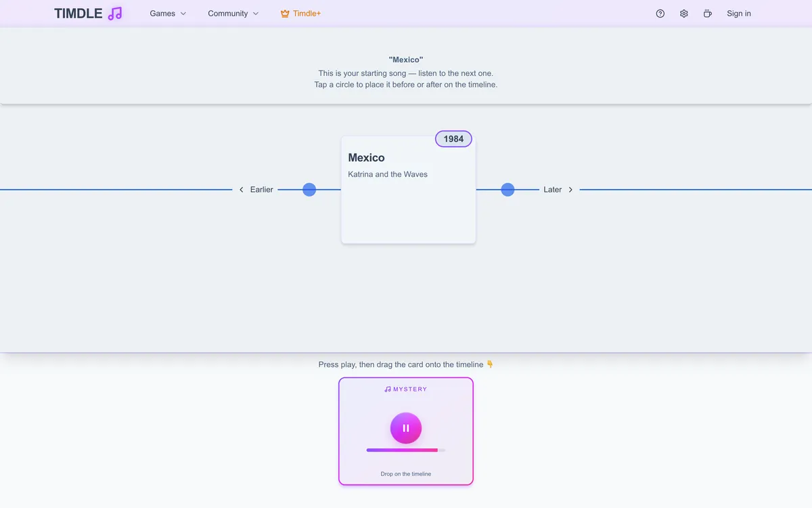Viewport: 812px width, 508px height.
Task: Click the Sign in link
Action: [x=739, y=14]
